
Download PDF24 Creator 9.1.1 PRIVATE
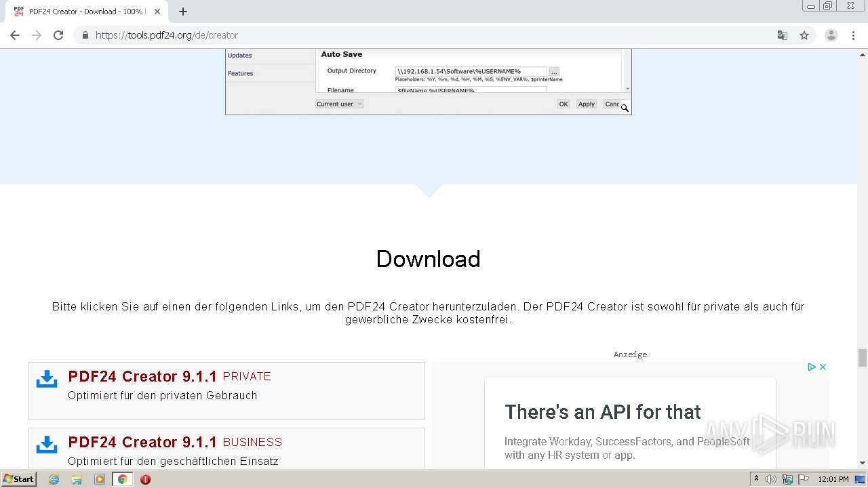click(170, 376)
